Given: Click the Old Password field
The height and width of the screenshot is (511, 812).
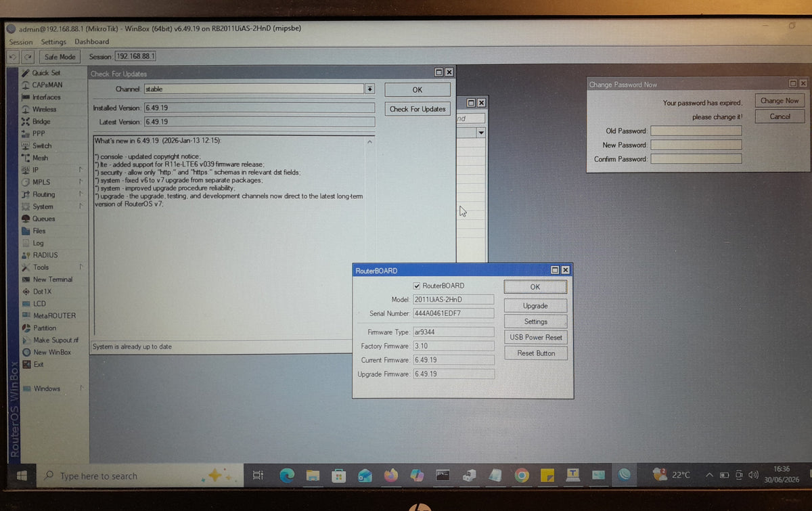Looking at the screenshot, I should coord(696,131).
